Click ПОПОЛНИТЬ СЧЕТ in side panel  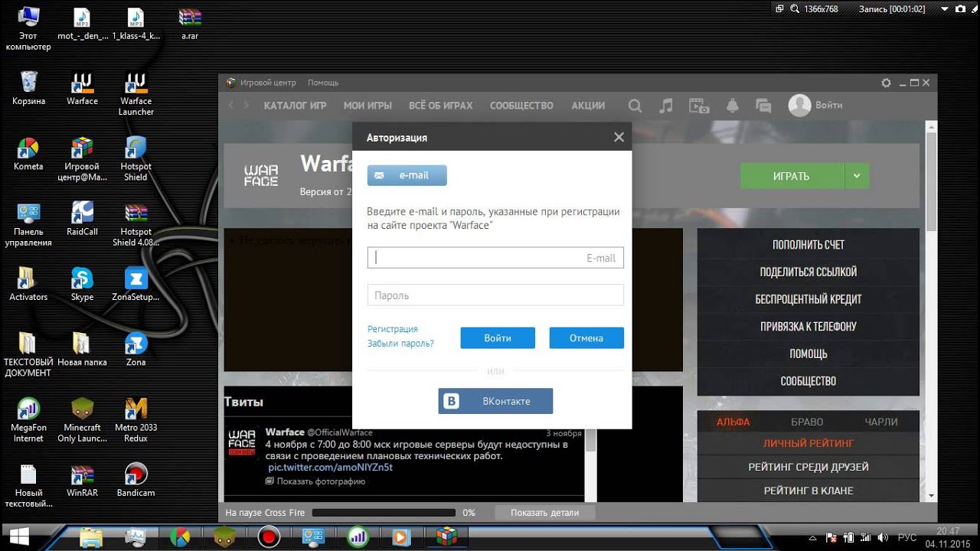(x=808, y=245)
